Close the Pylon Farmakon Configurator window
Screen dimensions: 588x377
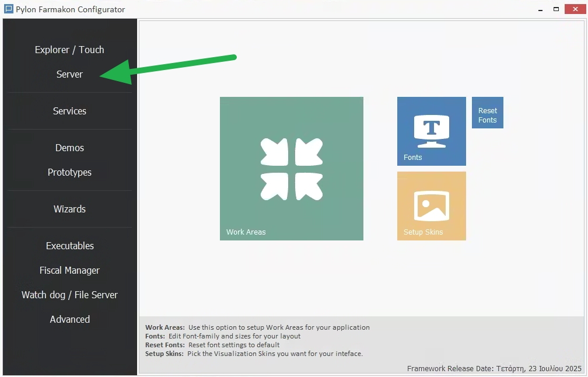[x=574, y=9]
